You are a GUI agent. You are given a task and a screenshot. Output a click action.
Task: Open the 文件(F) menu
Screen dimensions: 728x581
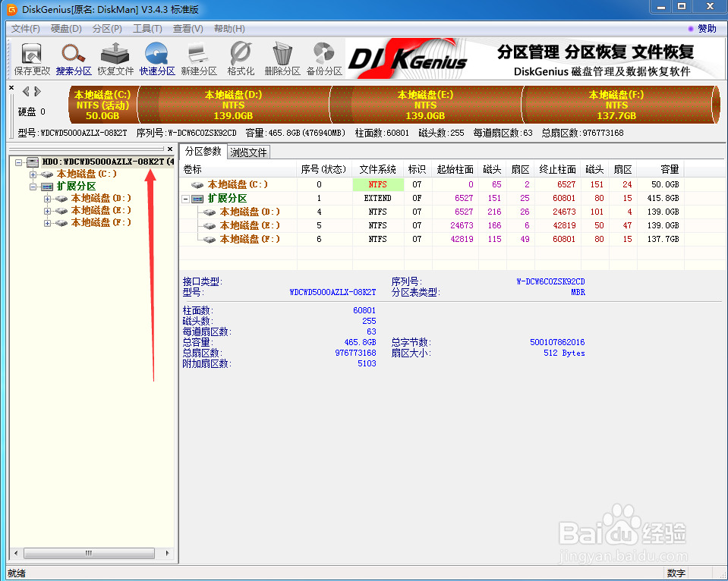pyautogui.click(x=26, y=29)
